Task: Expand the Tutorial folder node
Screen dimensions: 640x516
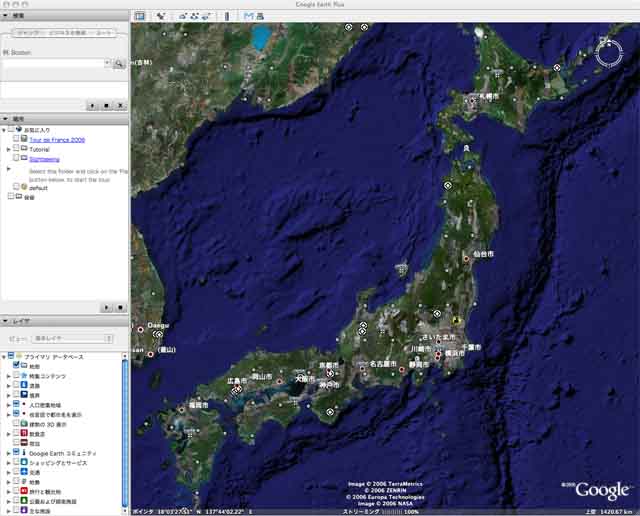Action: point(9,149)
